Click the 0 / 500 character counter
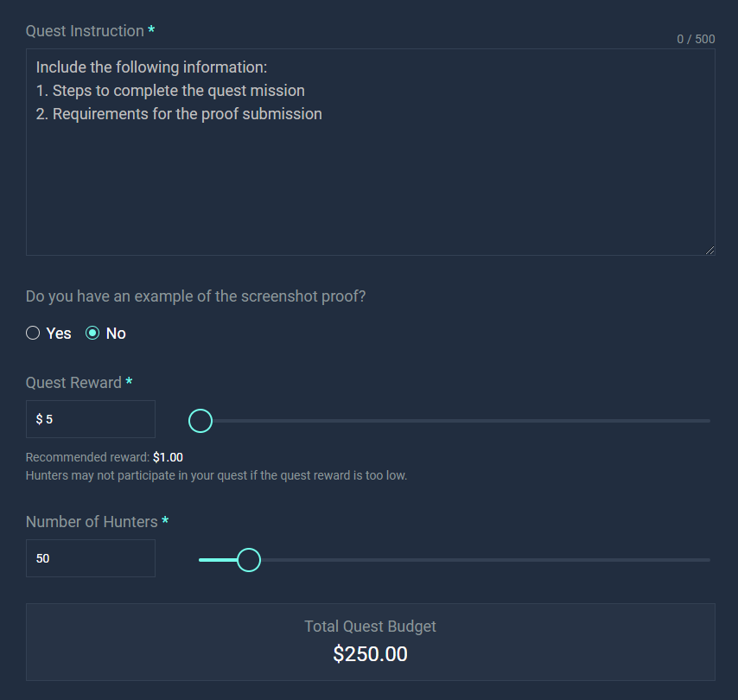 [696, 39]
